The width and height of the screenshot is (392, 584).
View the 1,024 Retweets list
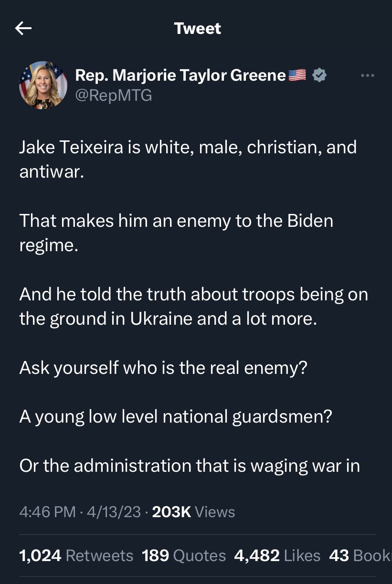click(76, 555)
